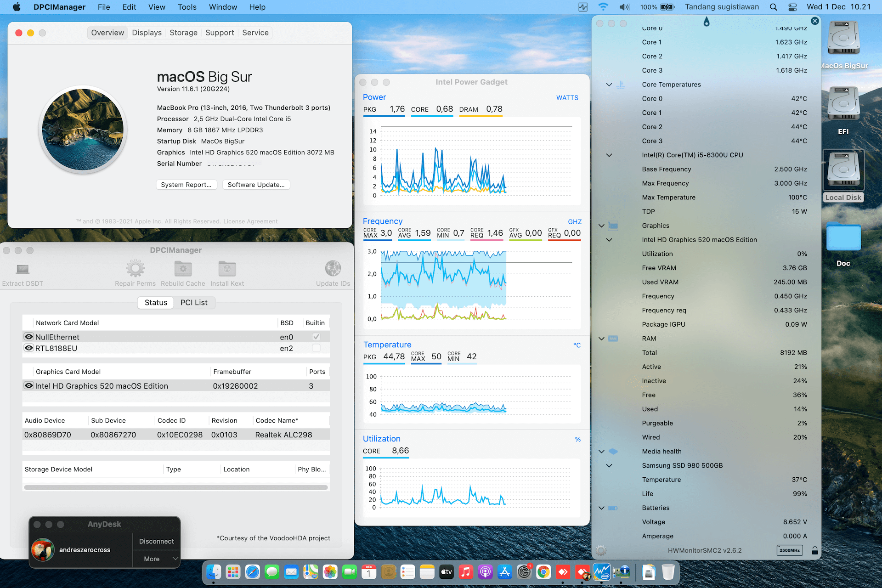Viewport: 882px width, 588px height.
Task: Click Intel Power Gadget icon in Dock
Action: click(602, 572)
